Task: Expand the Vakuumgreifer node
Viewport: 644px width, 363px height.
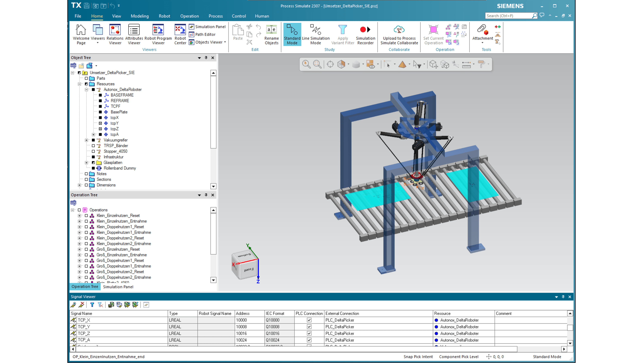Action: tap(86, 140)
